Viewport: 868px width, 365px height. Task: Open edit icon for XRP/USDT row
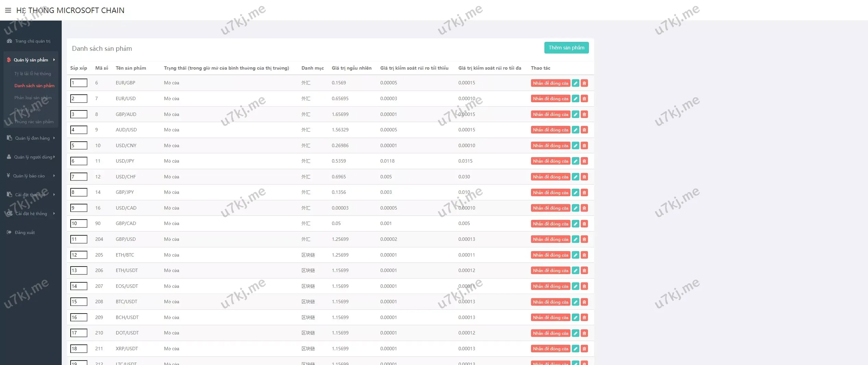point(576,349)
